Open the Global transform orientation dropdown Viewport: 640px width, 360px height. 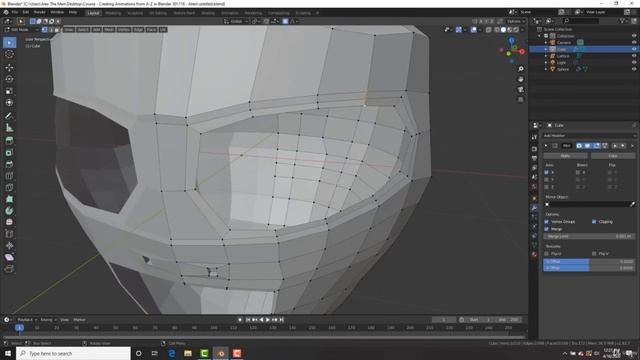click(236, 21)
